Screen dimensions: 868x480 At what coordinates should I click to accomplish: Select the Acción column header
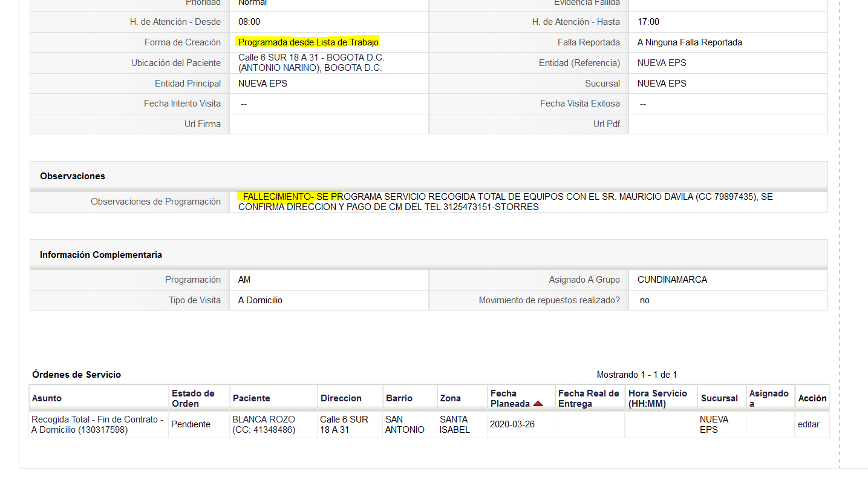(812, 398)
